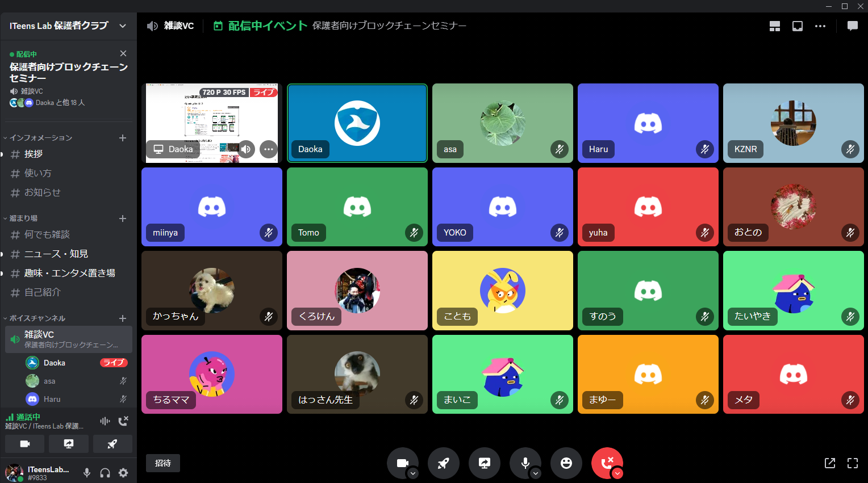Click Daoka in the voice channel member list
868x483 pixels.
[x=77, y=363]
